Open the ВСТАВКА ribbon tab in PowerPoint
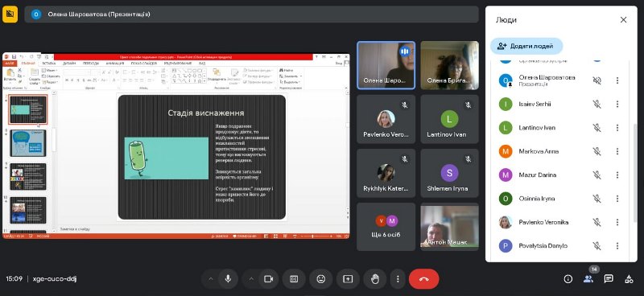 click(49, 64)
